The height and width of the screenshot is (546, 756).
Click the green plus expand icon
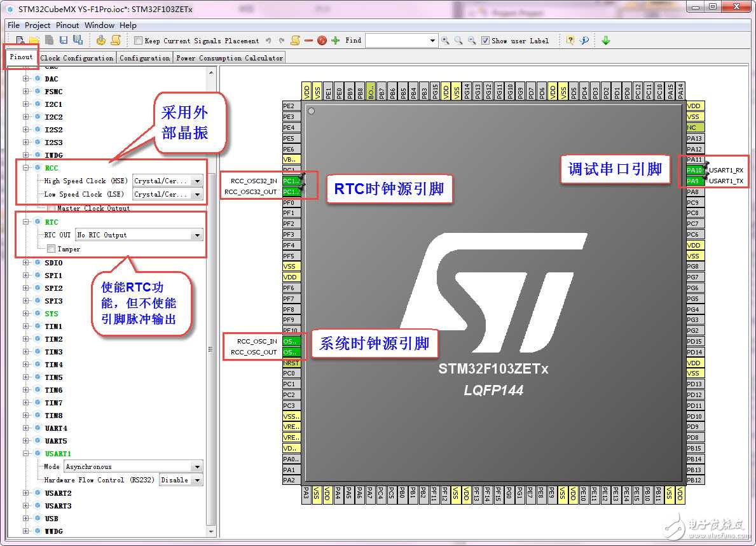tap(336, 41)
